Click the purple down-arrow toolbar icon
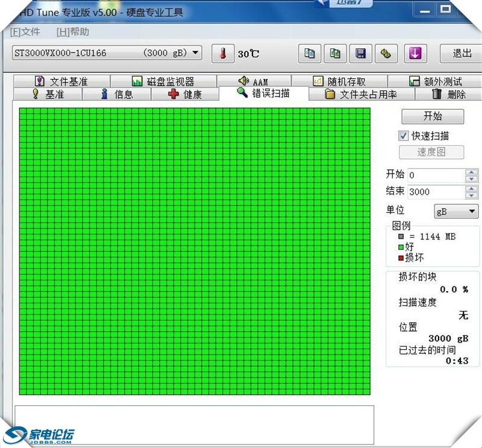The image size is (482, 448). pos(415,54)
